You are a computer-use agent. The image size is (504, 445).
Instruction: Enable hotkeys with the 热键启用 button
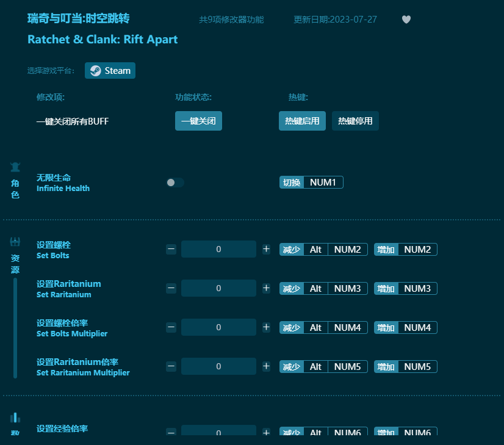(x=302, y=120)
